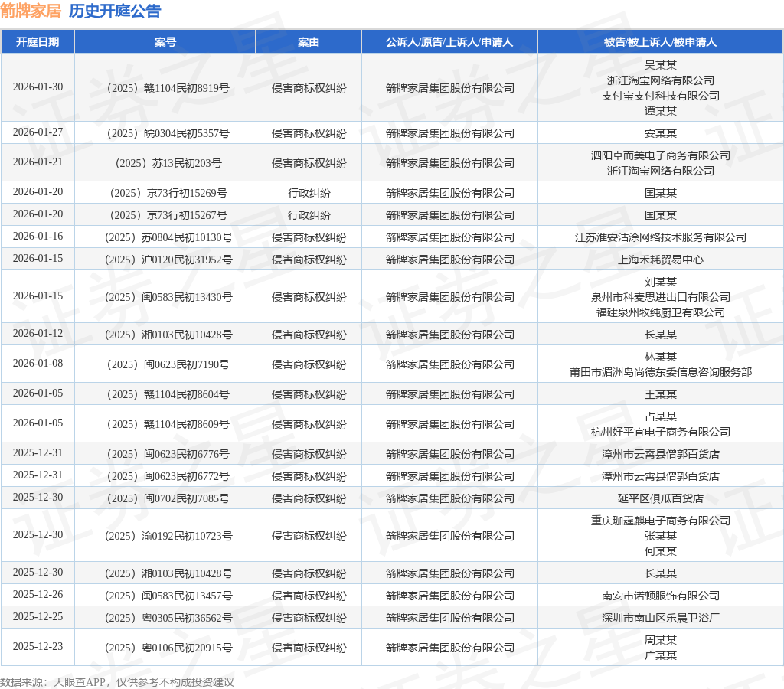Click case number 闽0623民初6776号
This screenshot has height=689, width=784.
[168, 454]
